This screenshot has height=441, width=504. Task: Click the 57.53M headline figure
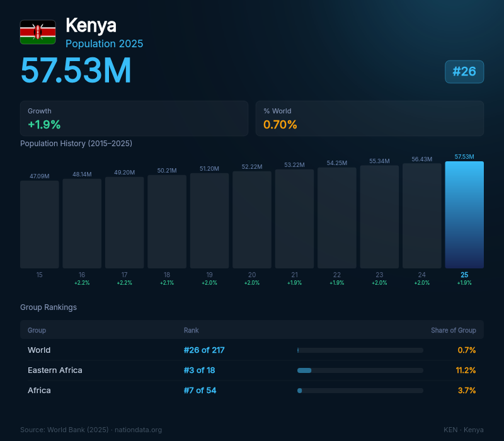(76, 71)
